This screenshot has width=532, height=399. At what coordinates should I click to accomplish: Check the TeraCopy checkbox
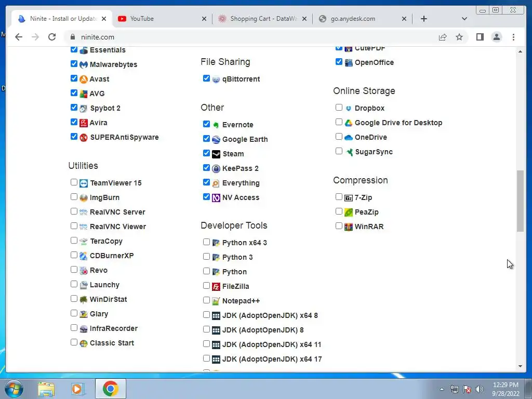(x=74, y=241)
